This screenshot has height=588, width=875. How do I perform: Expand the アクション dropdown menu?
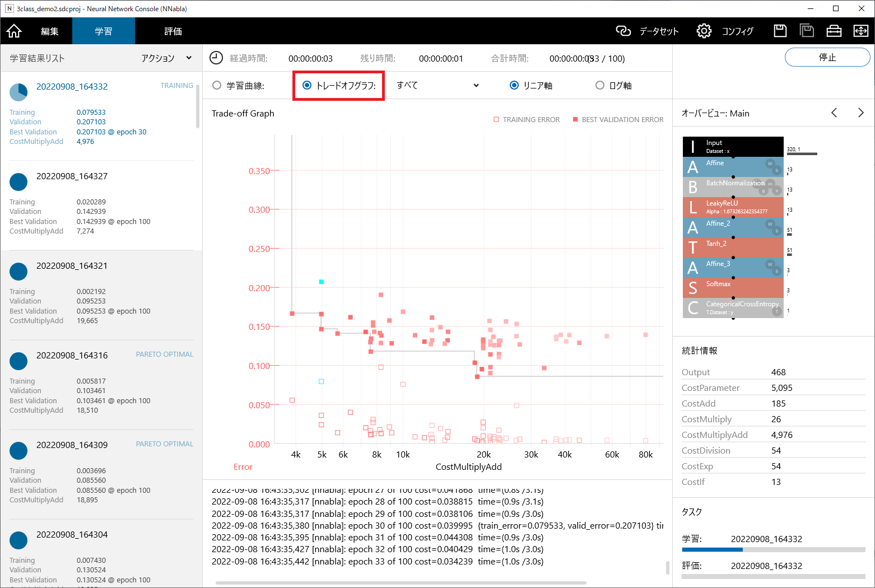click(166, 58)
